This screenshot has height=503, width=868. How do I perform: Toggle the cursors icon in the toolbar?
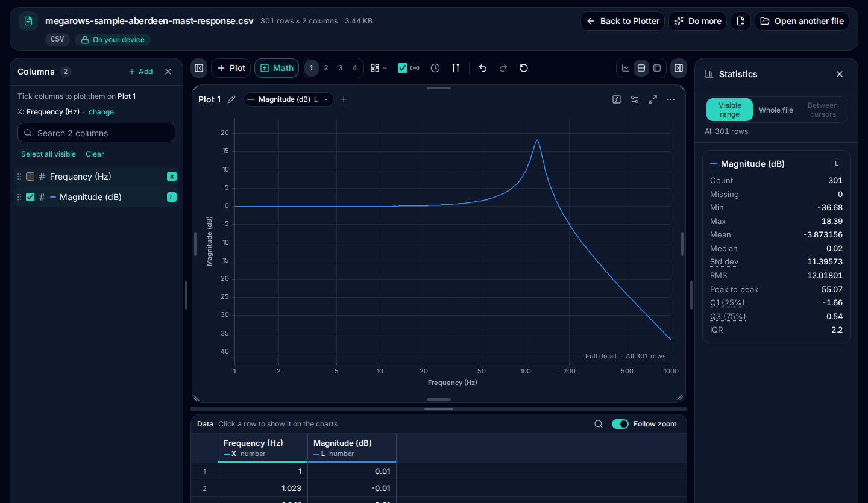point(456,68)
